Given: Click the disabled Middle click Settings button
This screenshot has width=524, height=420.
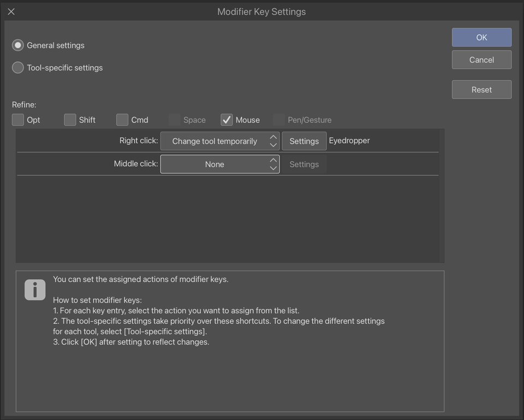Looking at the screenshot, I should (x=304, y=164).
